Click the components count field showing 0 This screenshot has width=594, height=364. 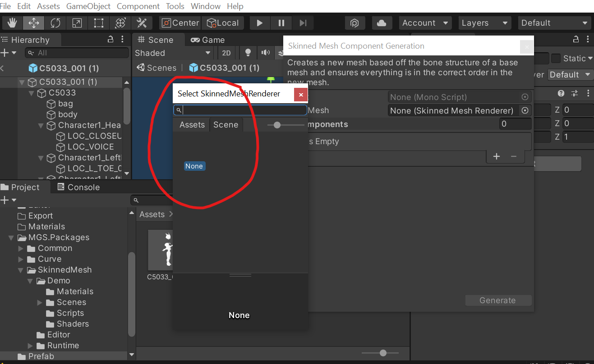(x=516, y=124)
